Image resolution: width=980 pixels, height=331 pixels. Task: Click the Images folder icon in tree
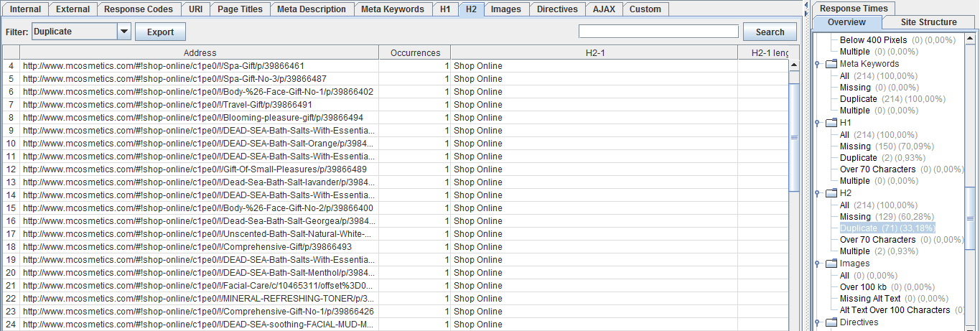coord(831,264)
